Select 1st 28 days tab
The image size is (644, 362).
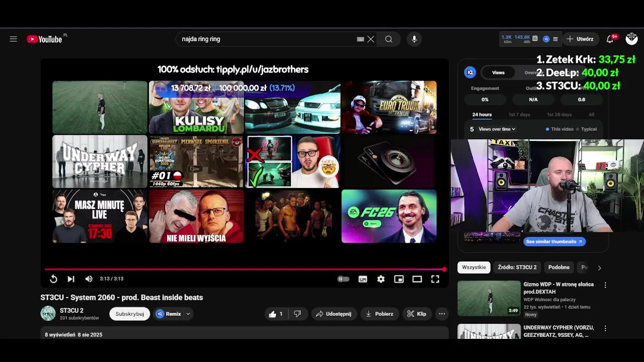[559, 115]
